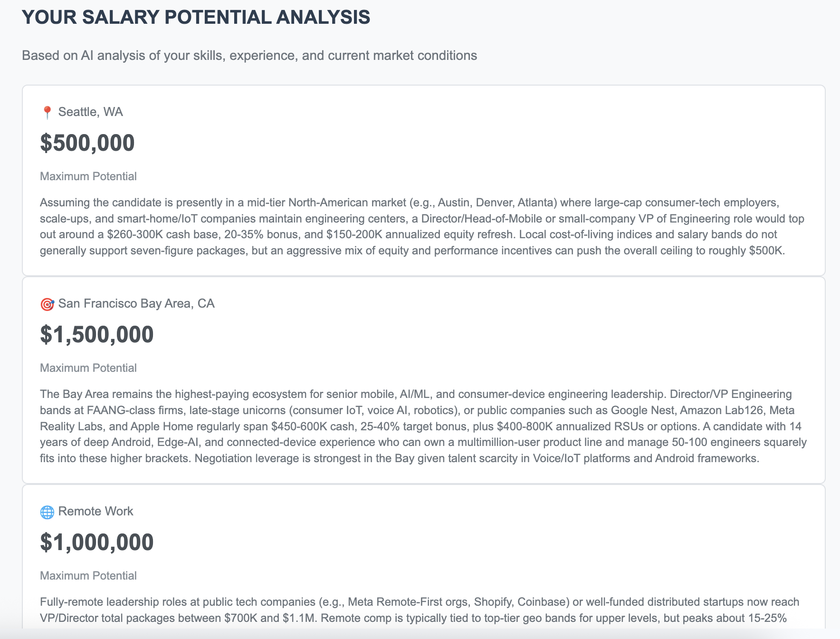Select the Seattle, WA location label
Viewport: 840px width, 639px height.
click(90, 112)
